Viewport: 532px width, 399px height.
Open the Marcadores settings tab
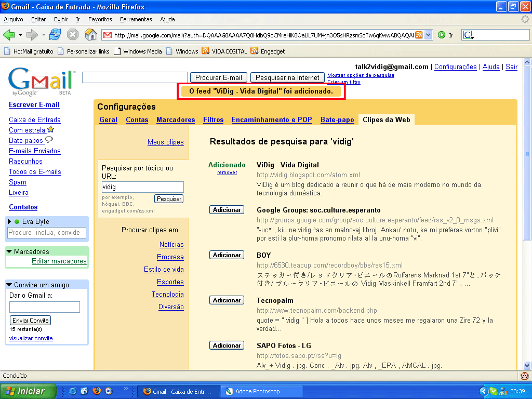click(176, 120)
